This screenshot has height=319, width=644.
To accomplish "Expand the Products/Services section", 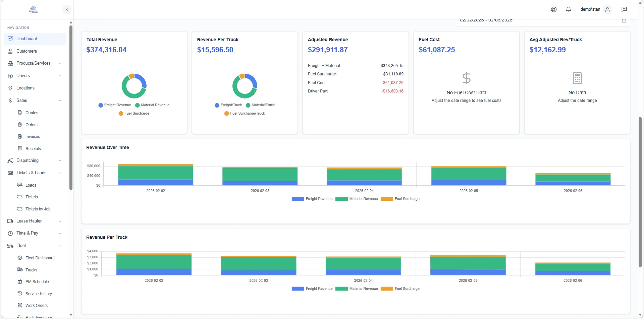I will (x=60, y=63).
